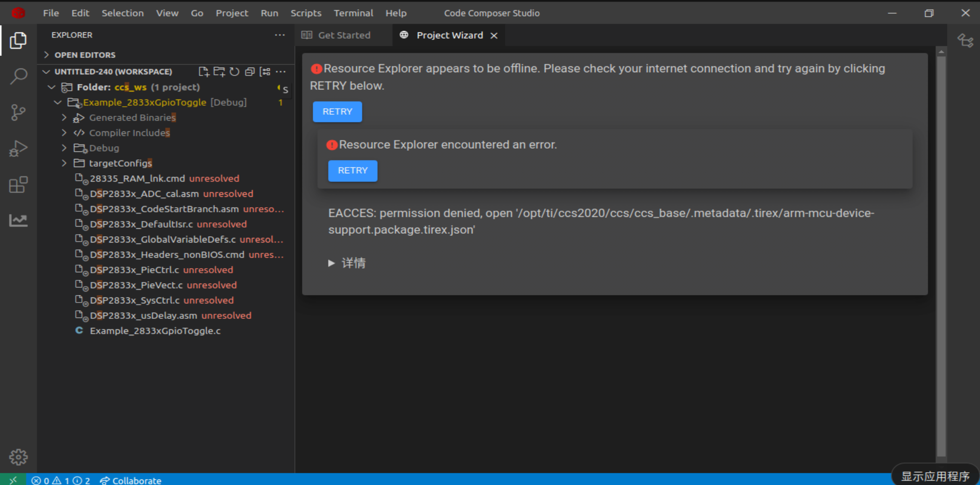Expand the Debug folder
980x485 pixels.
coord(64,148)
